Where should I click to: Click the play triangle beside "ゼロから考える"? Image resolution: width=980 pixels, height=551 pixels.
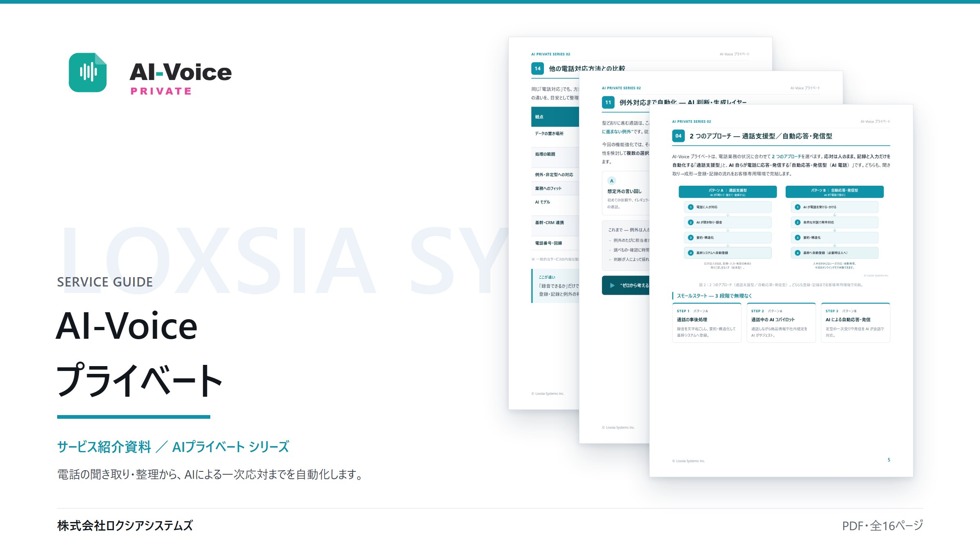click(612, 285)
